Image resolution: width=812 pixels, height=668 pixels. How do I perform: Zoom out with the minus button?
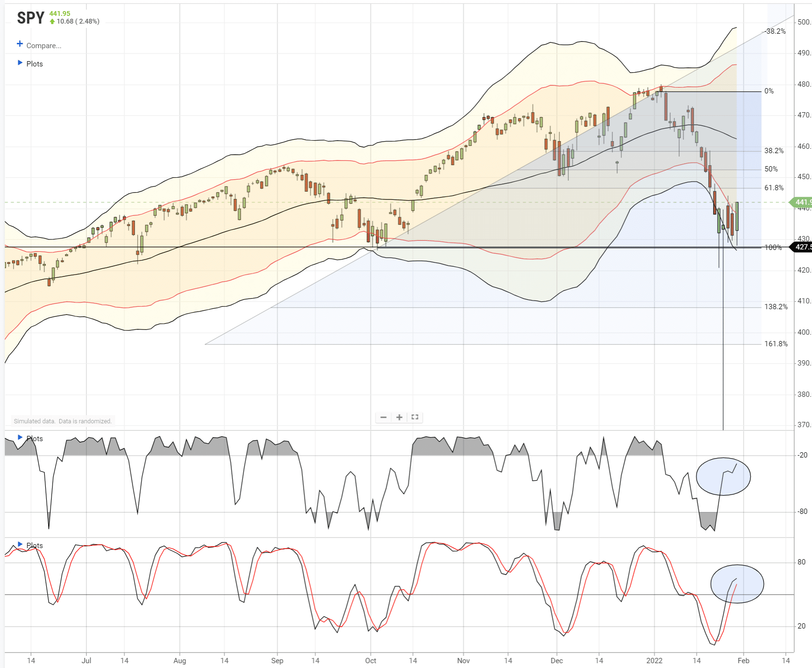click(x=383, y=417)
